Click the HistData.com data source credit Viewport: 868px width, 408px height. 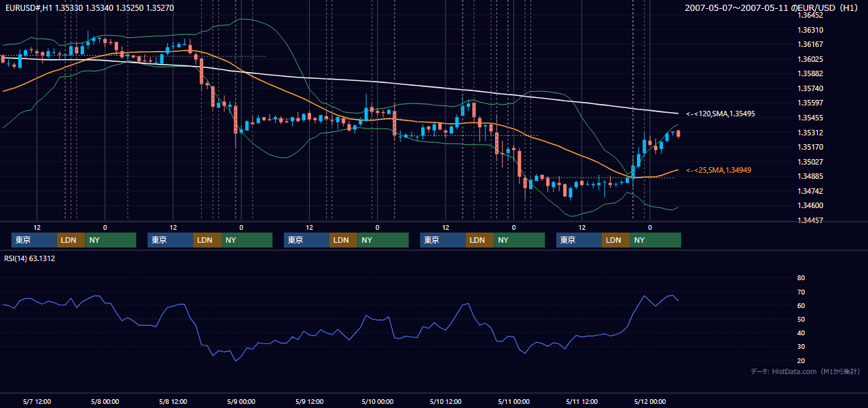click(x=805, y=371)
